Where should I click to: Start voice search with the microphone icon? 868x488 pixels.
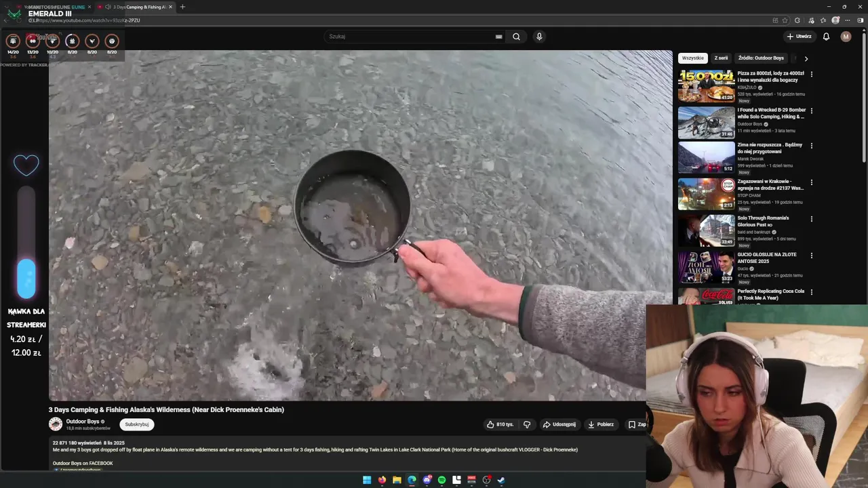539,37
